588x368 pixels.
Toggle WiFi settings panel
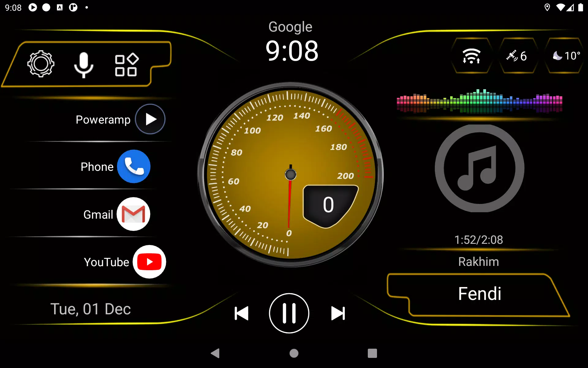(x=472, y=56)
